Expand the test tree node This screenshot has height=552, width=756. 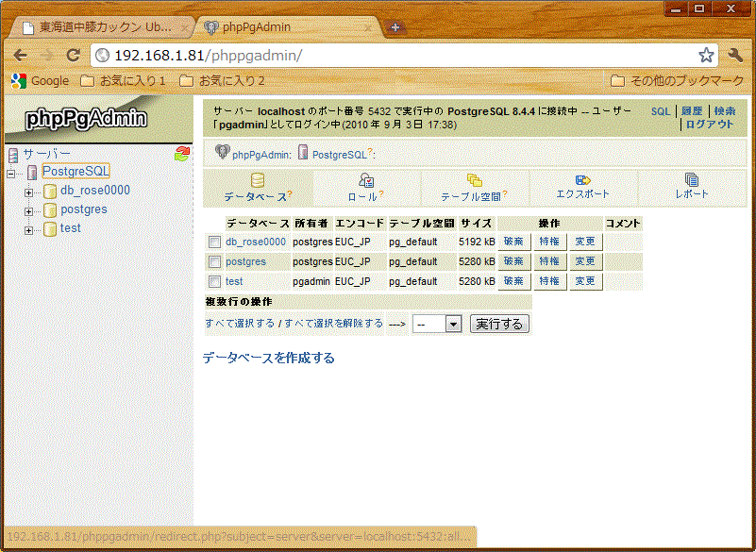pos(29,230)
